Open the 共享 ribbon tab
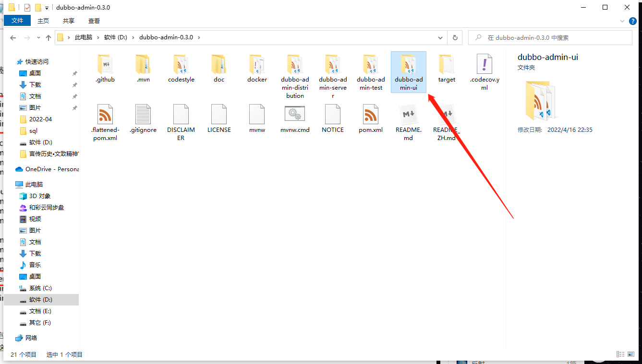The width and height of the screenshot is (642, 364). coord(69,21)
